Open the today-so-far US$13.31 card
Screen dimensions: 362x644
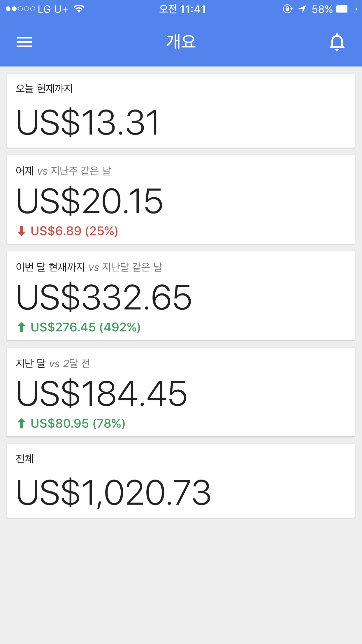[181, 111]
